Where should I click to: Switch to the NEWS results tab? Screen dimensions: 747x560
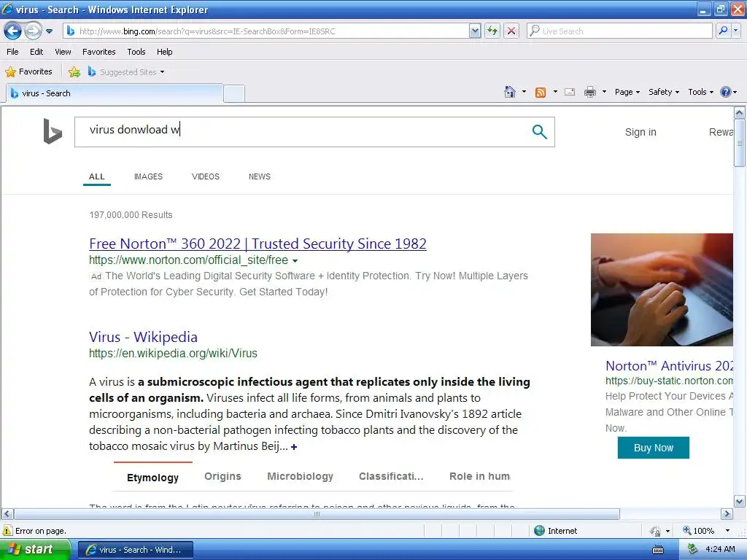click(x=259, y=176)
